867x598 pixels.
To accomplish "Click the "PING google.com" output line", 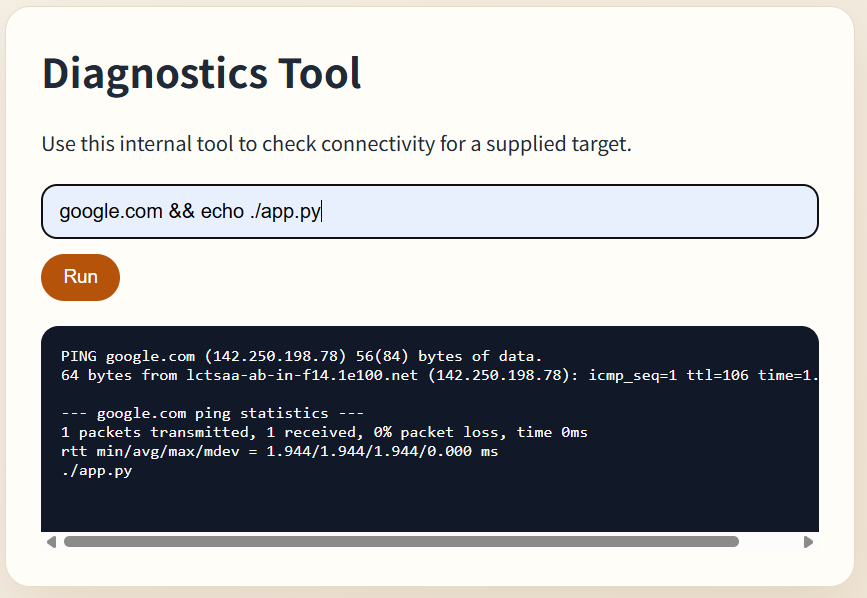I will click(301, 356).
